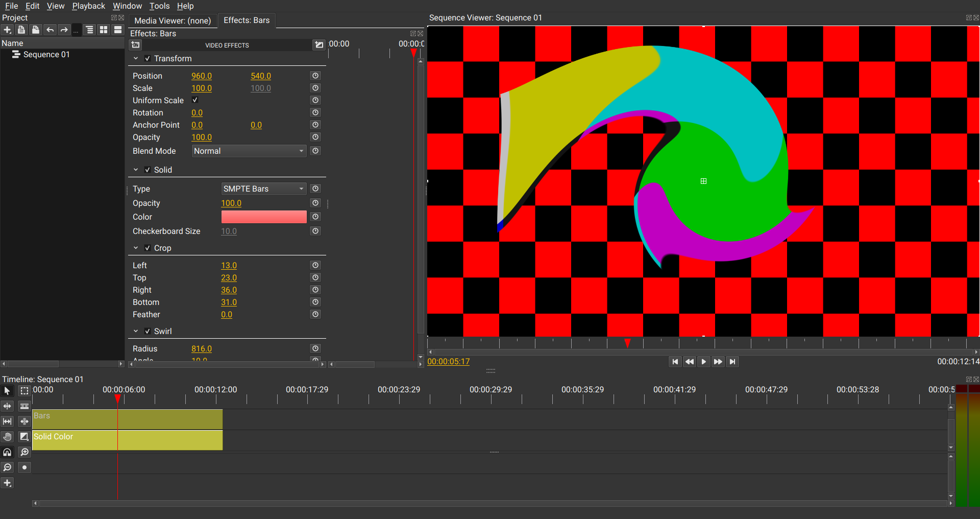Switch Project panel to list view
The height and width of the screenshot is (519, 980).
(x=118, y=30)
